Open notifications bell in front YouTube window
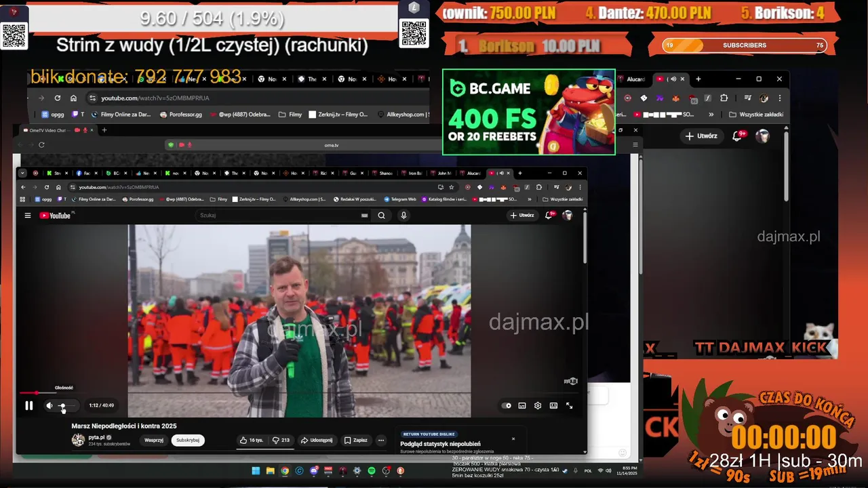 [x=551, y=216]
